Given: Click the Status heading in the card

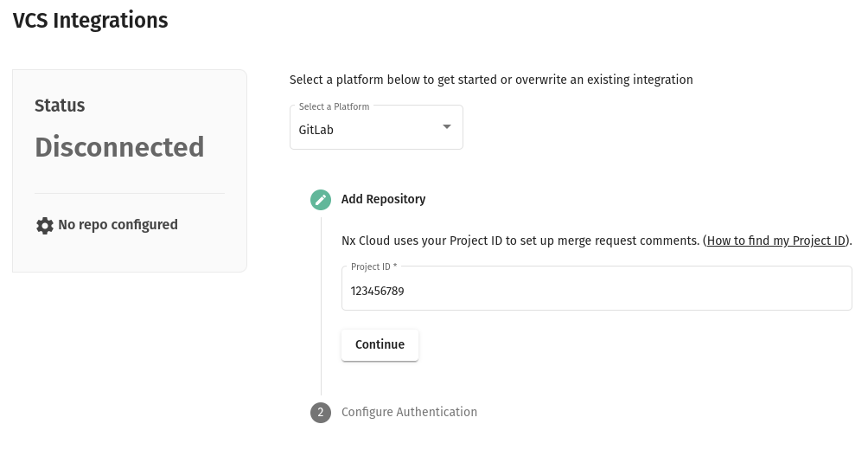Looking at the screenshot, I should (x=60, y=106).
